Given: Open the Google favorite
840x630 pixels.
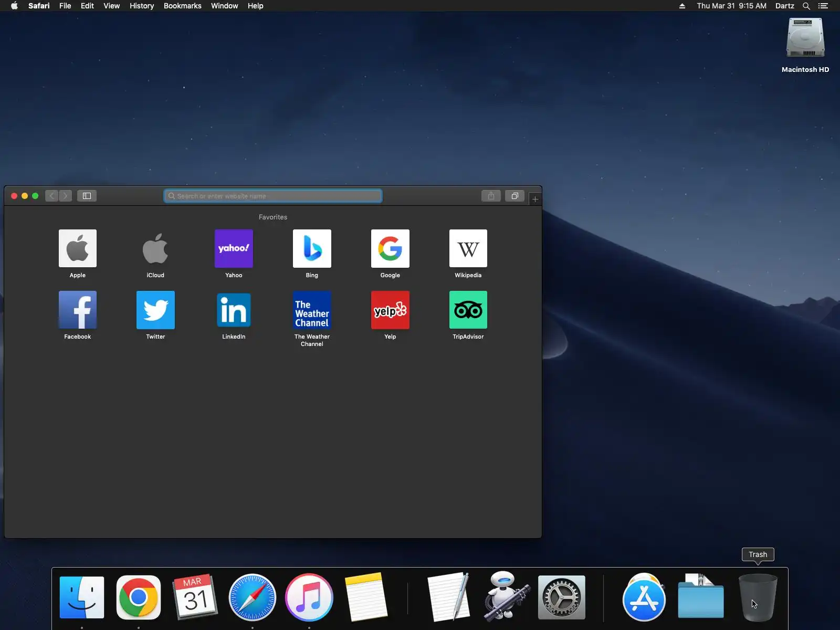Looking at the screenshot, I should 390,248.
